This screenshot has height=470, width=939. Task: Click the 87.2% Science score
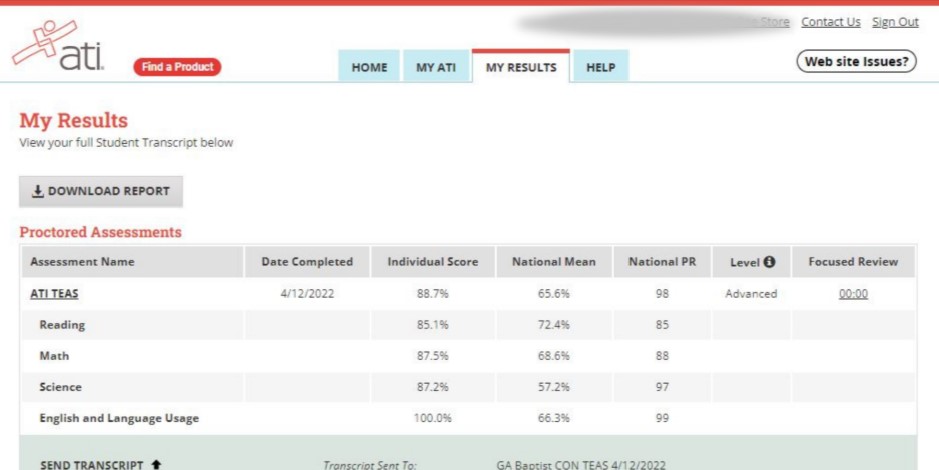[432, 387]
